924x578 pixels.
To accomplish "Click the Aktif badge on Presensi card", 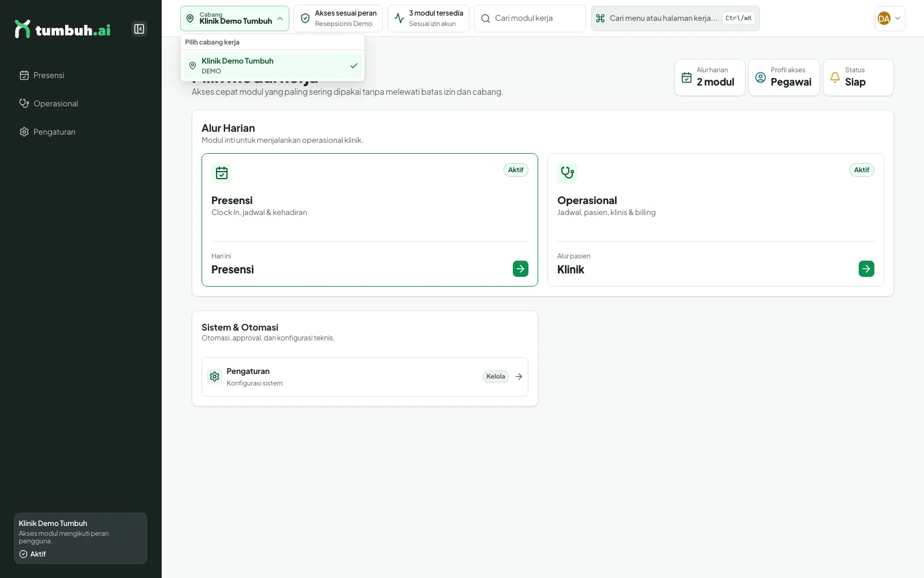I will click(x=516, y=170).
